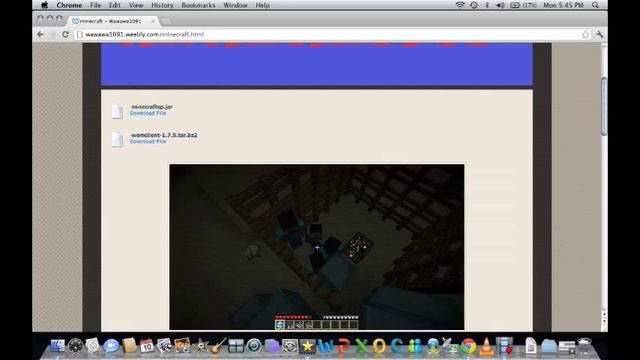Launch Microsoft Excel from the dock
The height and width of the screenshot is (360, 640).
tap(361, 346)
